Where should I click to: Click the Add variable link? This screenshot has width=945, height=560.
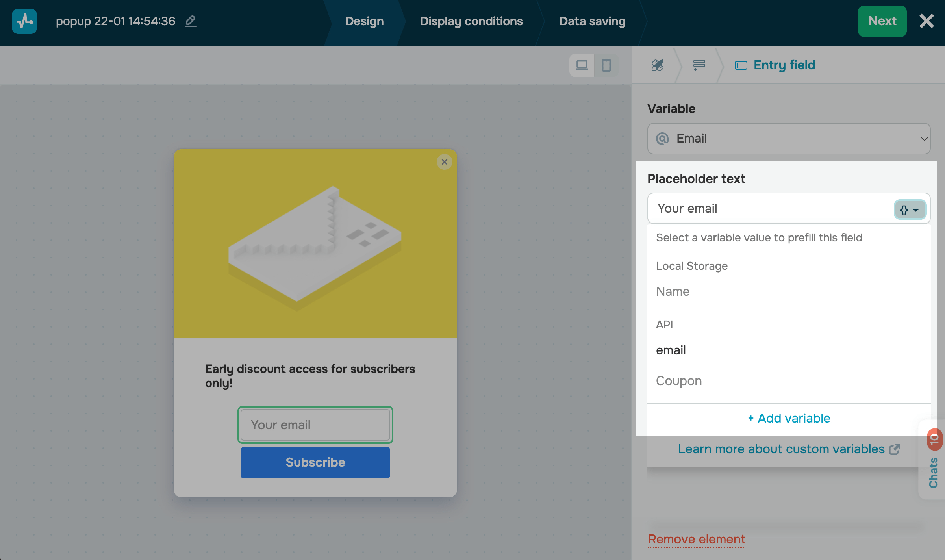tap(789, 418)
